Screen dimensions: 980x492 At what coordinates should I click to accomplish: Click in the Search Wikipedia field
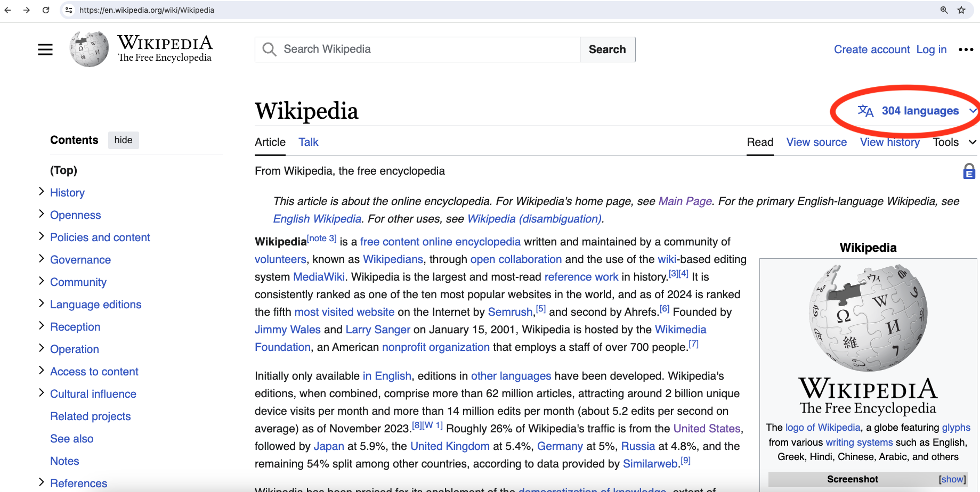417,50
